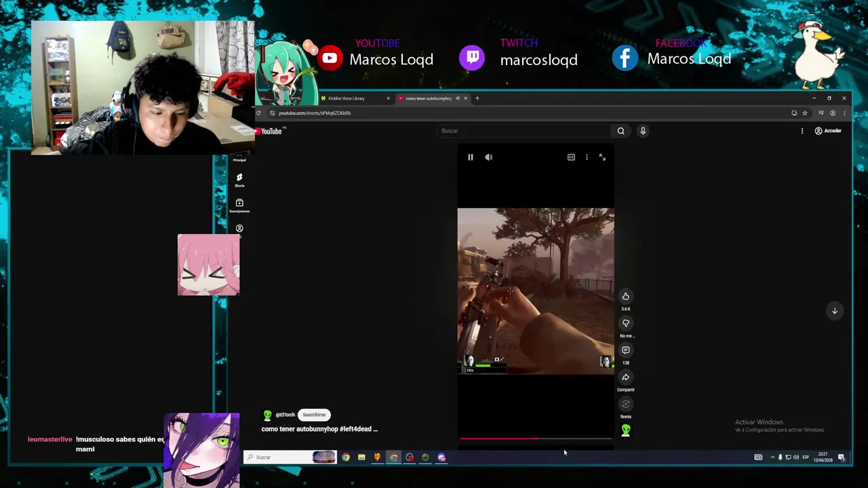Share the Short with Compartir icon
Screen dimensions: 868x488
(x=625, y=378)
